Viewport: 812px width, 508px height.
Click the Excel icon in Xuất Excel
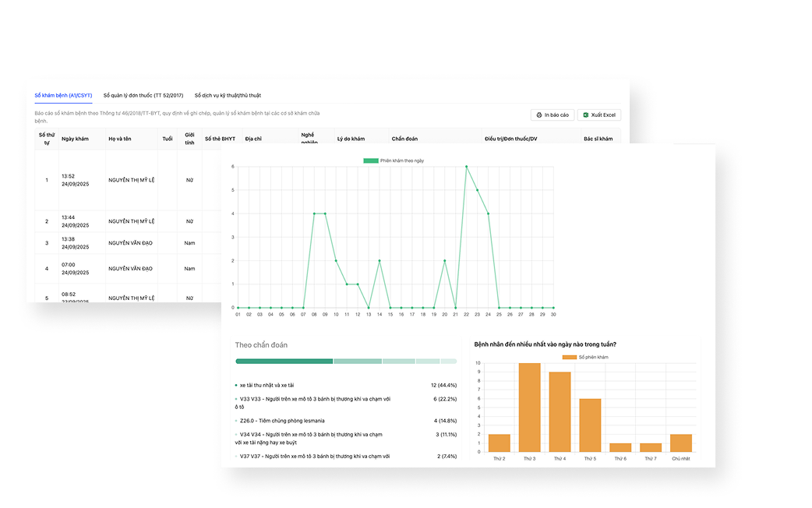(x=586, y=115)
